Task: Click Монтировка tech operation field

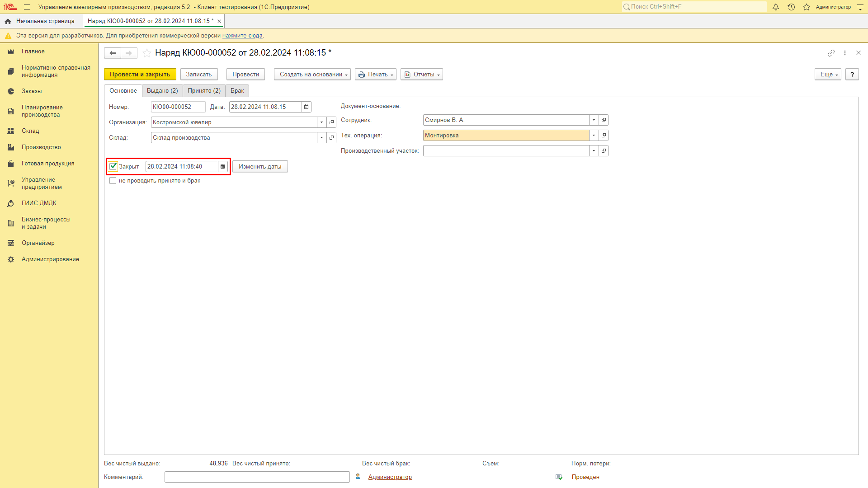Action: tap(506, 136)
